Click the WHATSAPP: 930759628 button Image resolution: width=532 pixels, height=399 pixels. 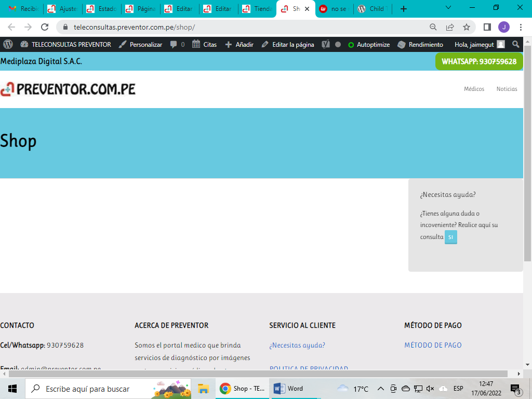(479, 61)
